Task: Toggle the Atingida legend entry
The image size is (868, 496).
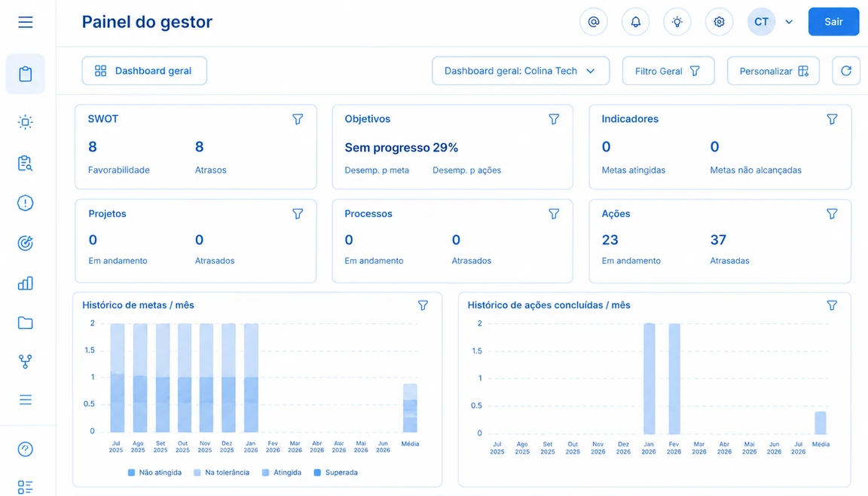Action: point(282,472)
